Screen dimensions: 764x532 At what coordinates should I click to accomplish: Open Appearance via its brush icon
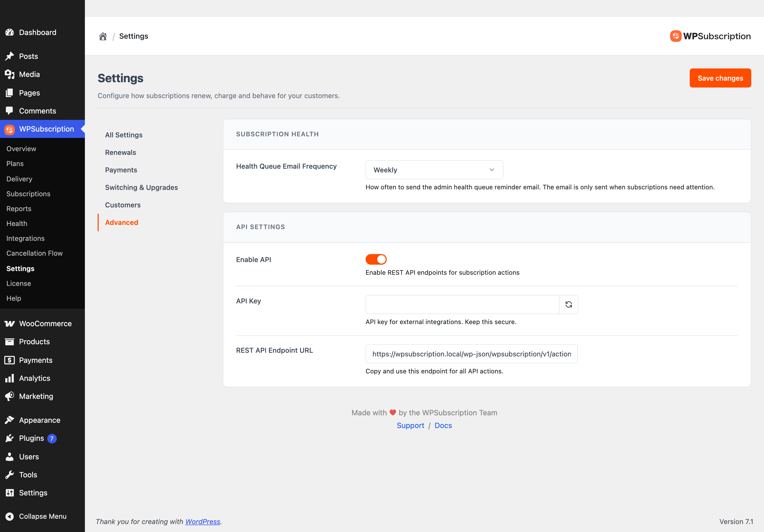click(x=10, y=420)
